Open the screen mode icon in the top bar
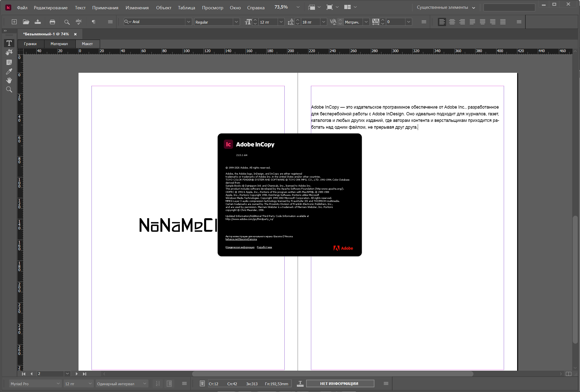The width and height of the screenshot is (580, 392). pos(329,7)
